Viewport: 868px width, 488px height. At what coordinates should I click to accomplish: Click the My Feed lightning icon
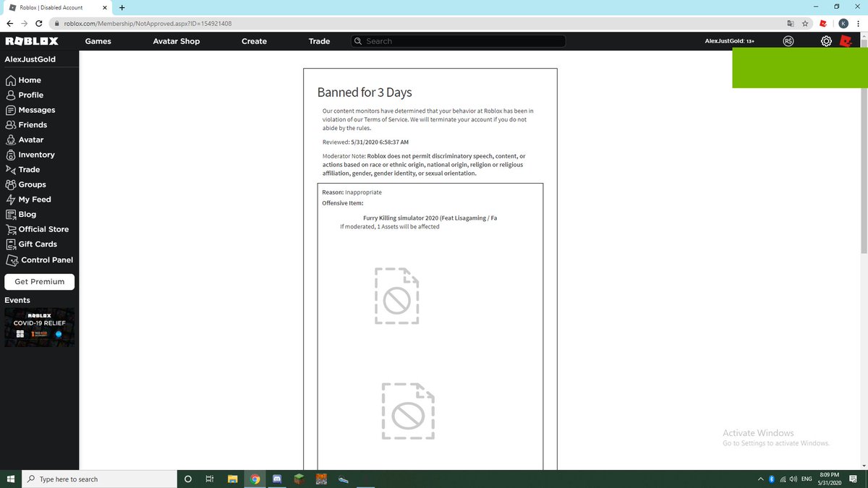click(x=10, y=200)
